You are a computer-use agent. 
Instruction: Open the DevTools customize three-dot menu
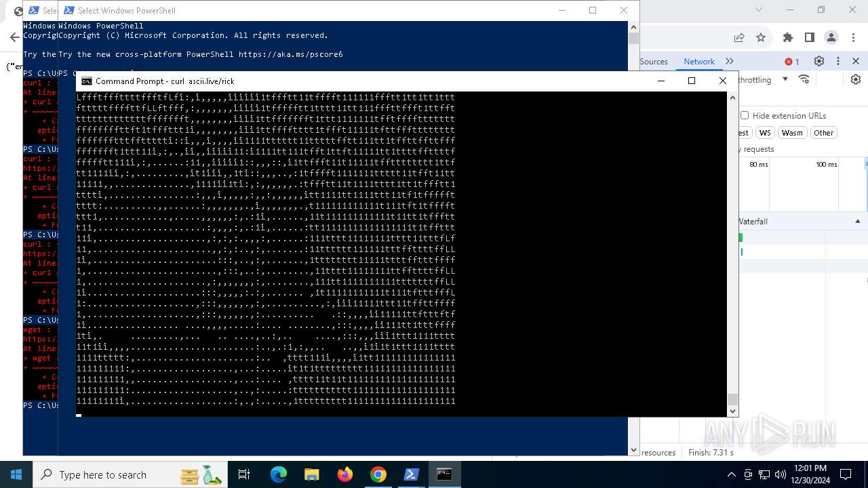[x=838, y=61]
